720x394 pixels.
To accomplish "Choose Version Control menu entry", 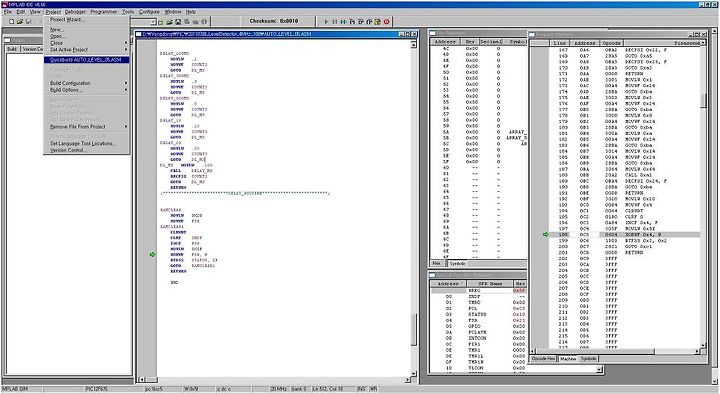I will pos(86,150).
